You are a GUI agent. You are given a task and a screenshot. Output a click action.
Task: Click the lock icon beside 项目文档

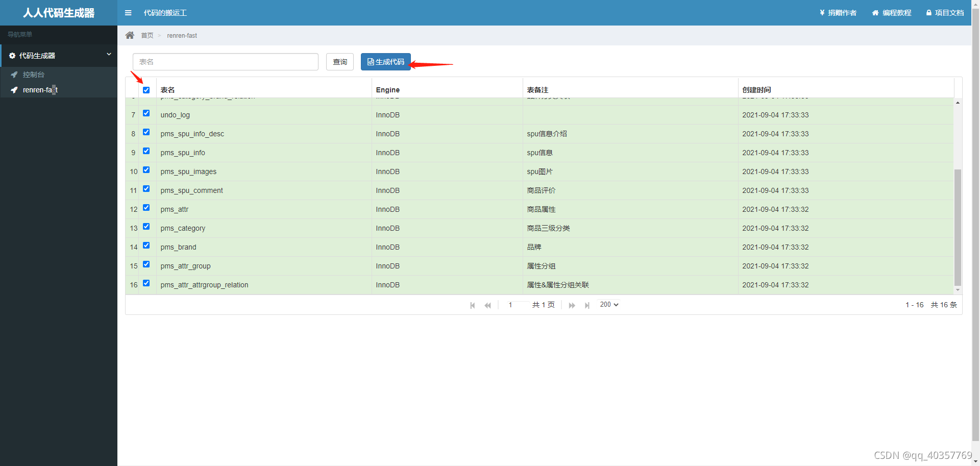coord(929,13)
